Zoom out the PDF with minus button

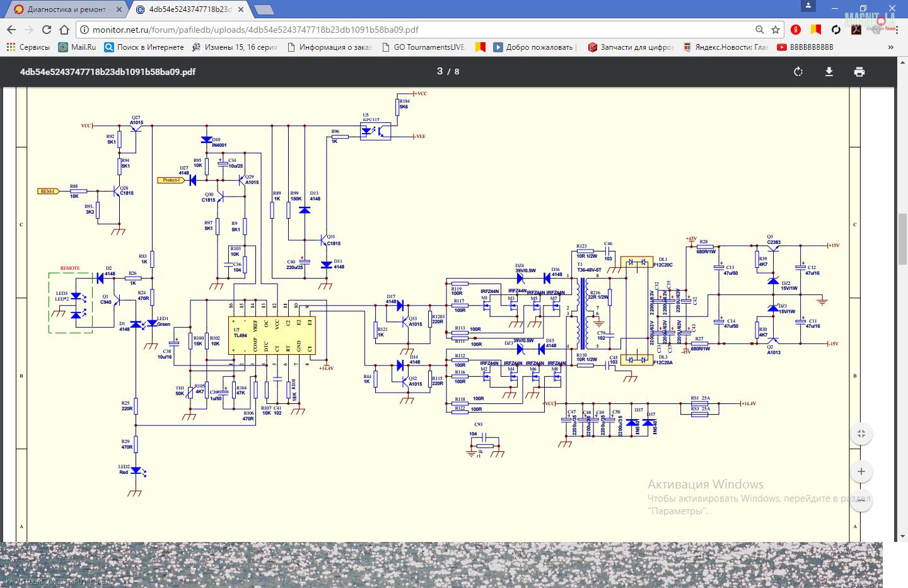click(861, 500)
